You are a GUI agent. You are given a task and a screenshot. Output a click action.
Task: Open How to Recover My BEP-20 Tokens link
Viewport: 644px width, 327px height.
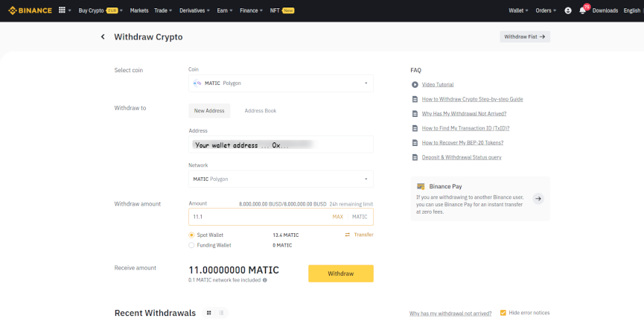coord(462,142)
